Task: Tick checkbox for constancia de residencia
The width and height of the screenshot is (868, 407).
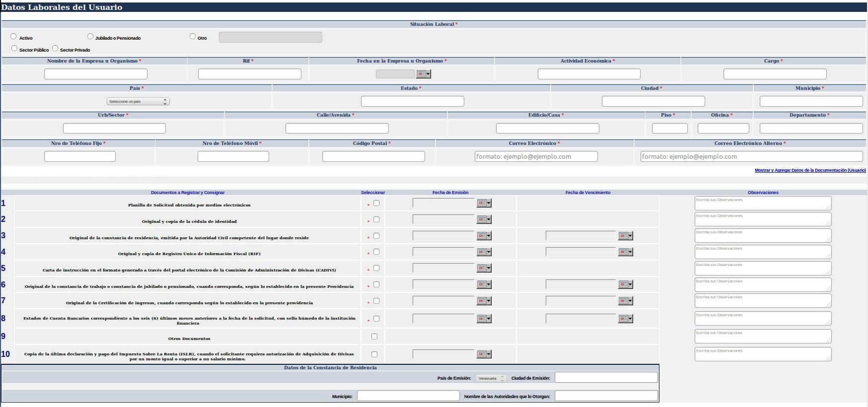Action: pyautogui.click(x=376, y=236)
